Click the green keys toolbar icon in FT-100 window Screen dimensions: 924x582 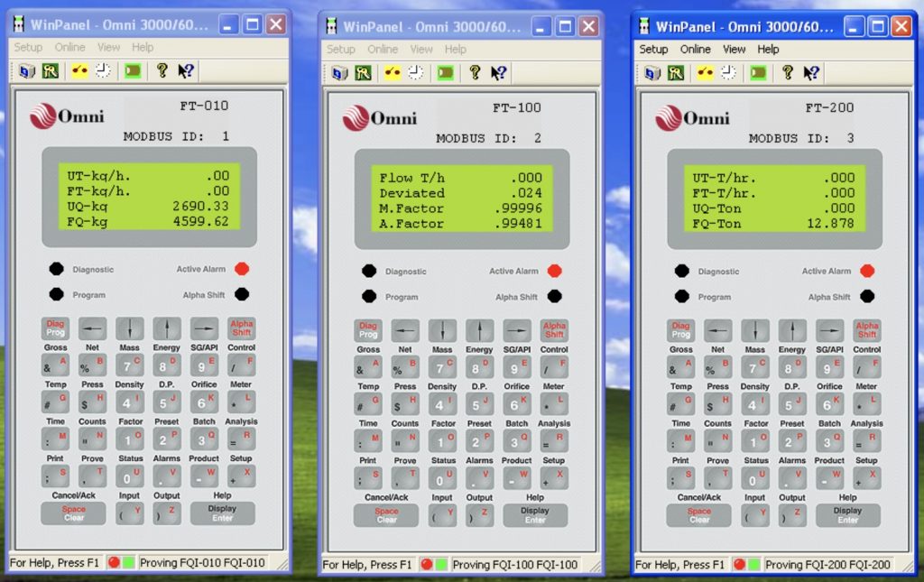[363, 73]
